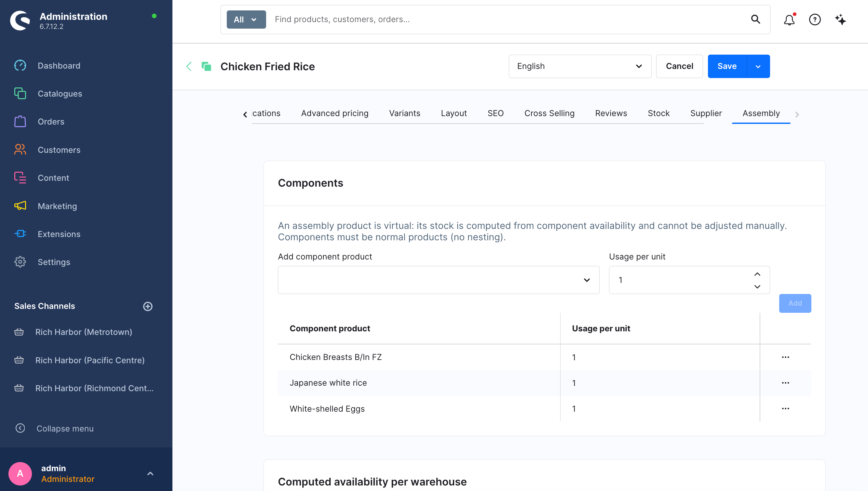Image resolution: width=868 pixels, height=491 pixels.
Task: Open the All search filter dropdown
Action: pos(246,20)
